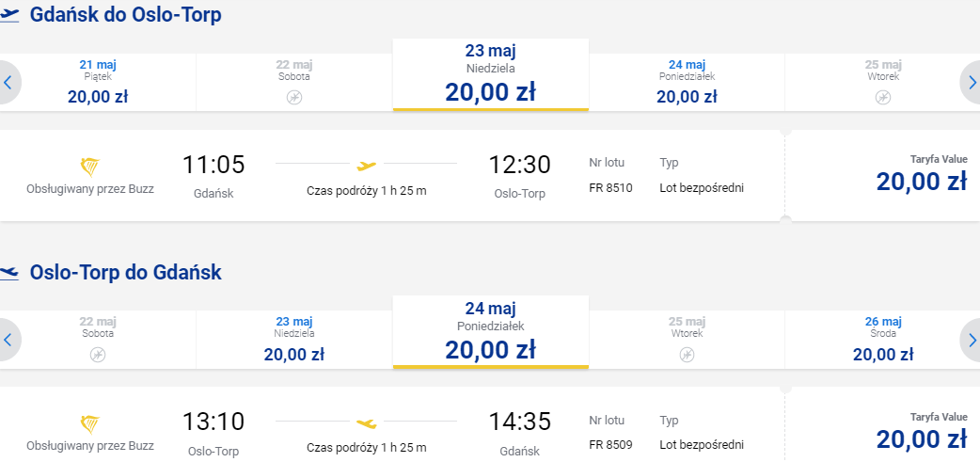Click no-flight icon under outbound 22 maj
This screenshot has width=980, height=462.
pos(294,97)
